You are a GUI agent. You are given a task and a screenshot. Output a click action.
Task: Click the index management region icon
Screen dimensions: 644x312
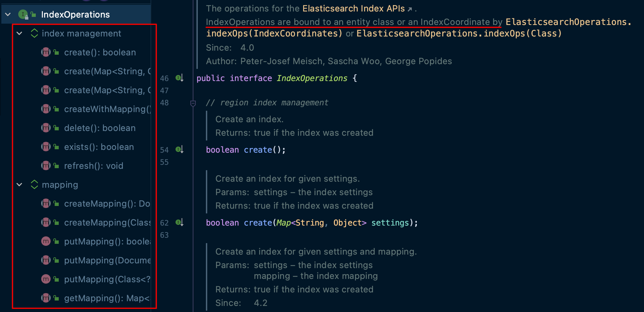pos(34,33)
